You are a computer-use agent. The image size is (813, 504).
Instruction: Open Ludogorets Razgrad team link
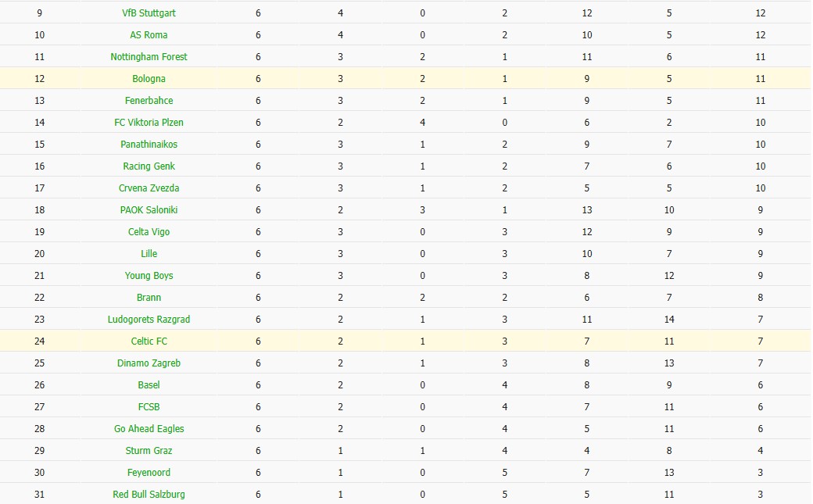149,320
